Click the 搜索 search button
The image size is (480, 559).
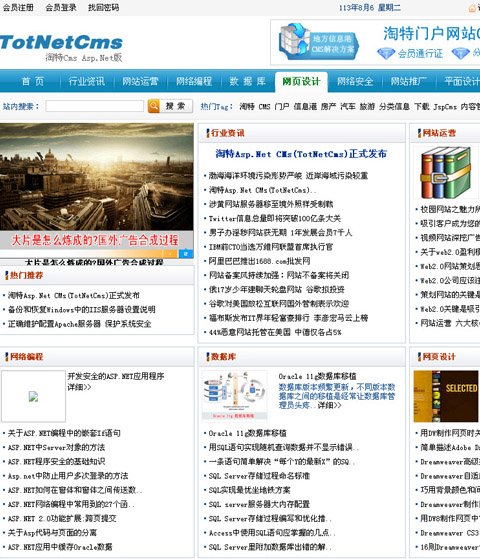pyautogui.click(x=176, y=106)
